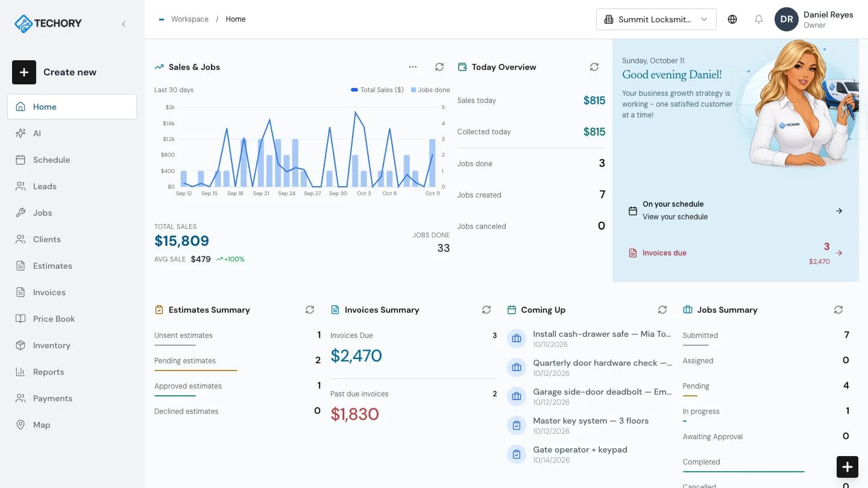Image resolution: width=868 pixels, height=488 pixels.
Task: Click the Invoices sidebar icon
Action: [20, 292]
